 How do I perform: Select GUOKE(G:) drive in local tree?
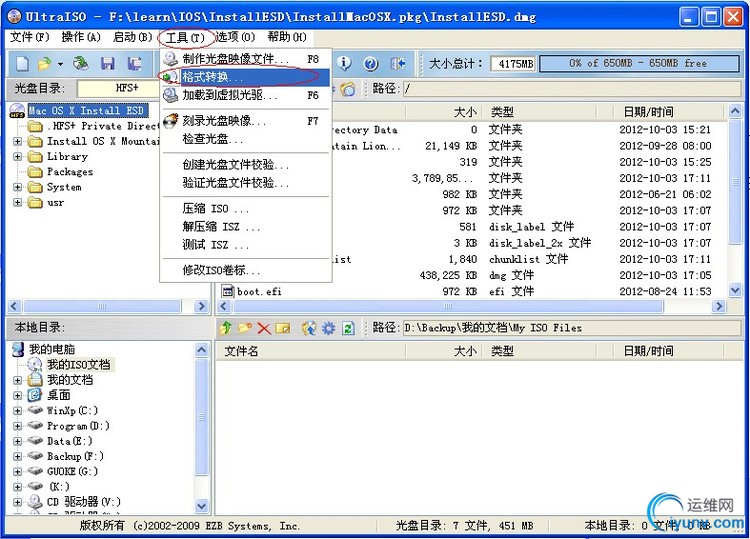72,472
